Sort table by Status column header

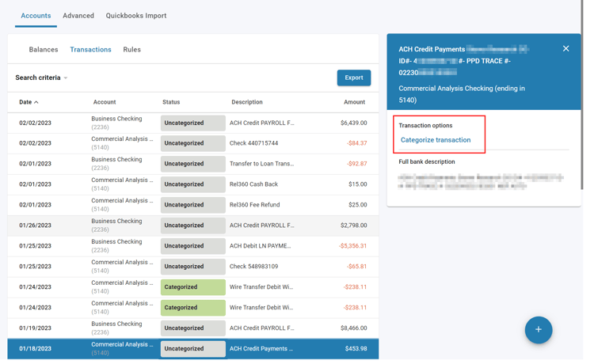[x=171, y=103]
